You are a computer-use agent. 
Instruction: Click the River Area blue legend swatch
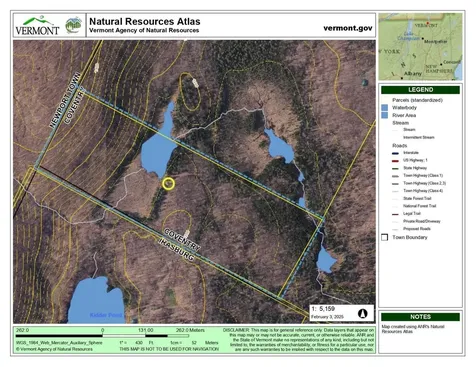(385, 115)
